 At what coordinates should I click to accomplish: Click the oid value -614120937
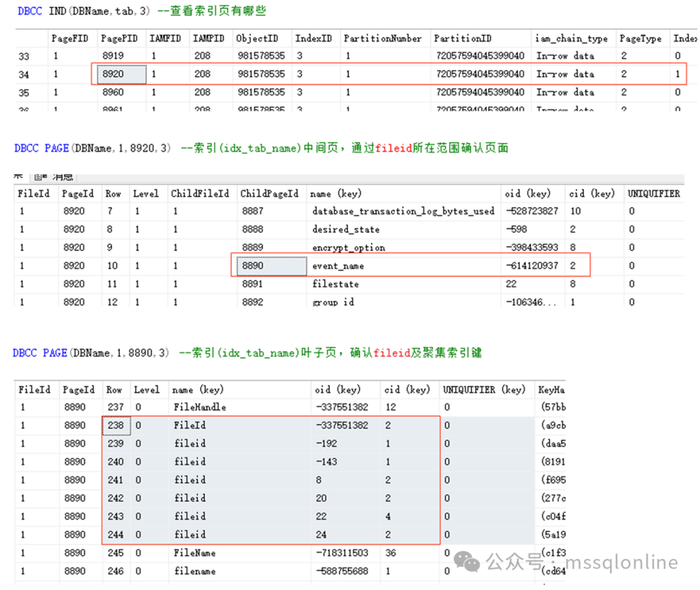(x=532, y=266)
